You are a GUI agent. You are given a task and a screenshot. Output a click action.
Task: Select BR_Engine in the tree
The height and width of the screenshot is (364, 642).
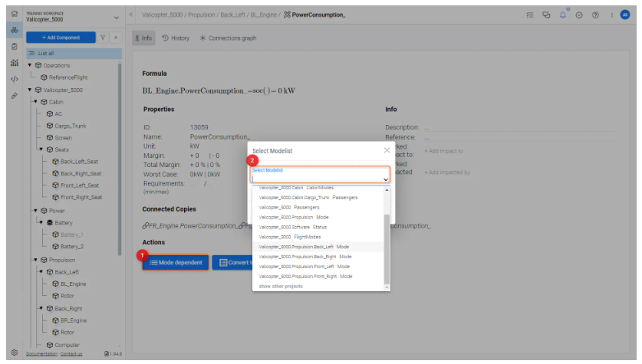74,320
